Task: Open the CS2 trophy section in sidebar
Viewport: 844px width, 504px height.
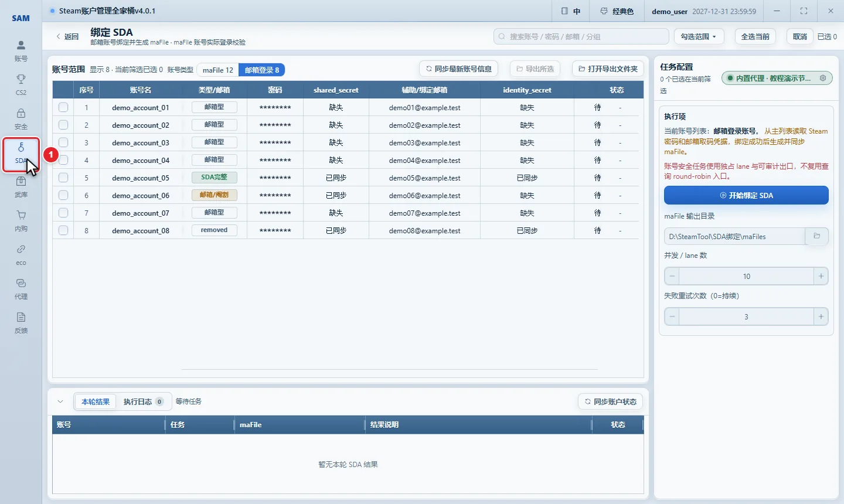Action: point(21,84)
